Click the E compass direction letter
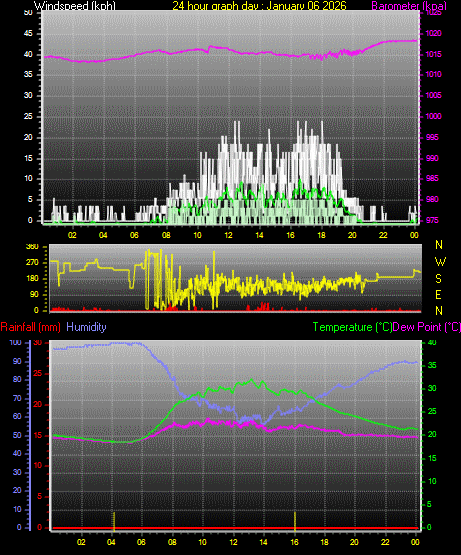 438,294
